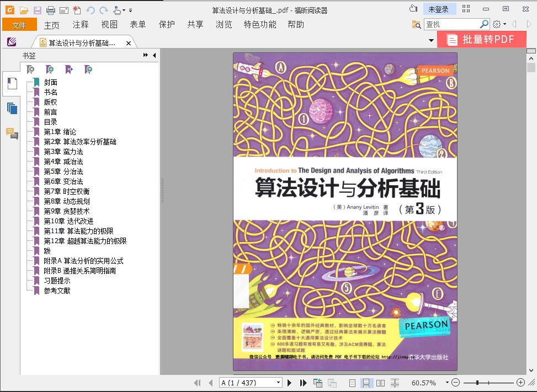The width and height of the screenshot is (537, 392).
Task: Click the redo arrow icon
Action: coord(103,10)
